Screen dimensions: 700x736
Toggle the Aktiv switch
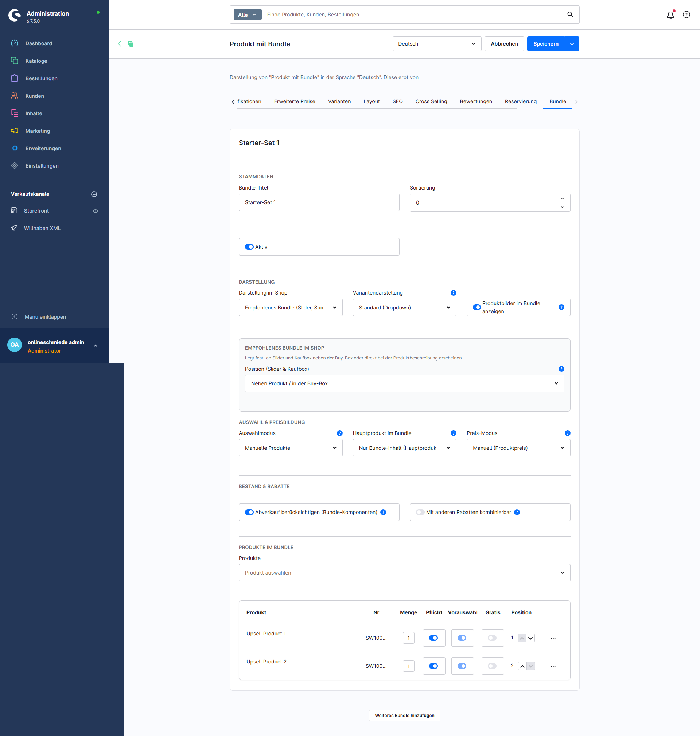click(x=249, y=247)
